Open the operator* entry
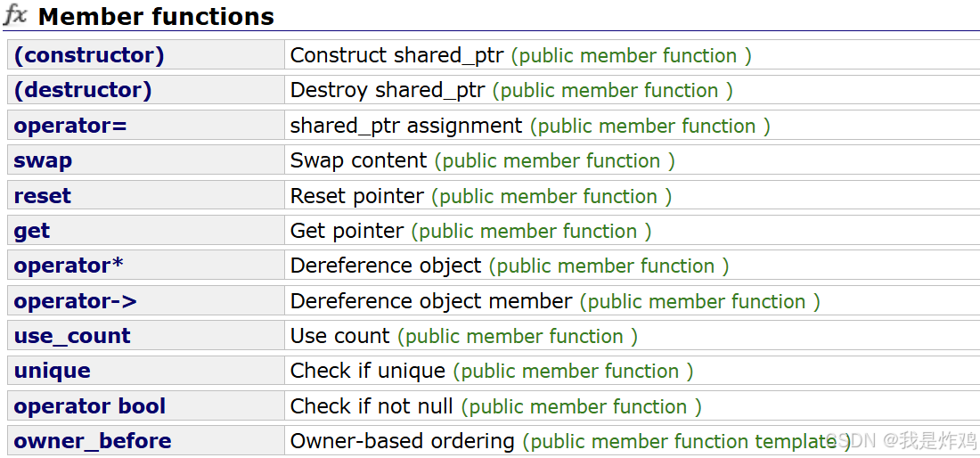This screenshot has height=458, width=980. pos(69,266)
